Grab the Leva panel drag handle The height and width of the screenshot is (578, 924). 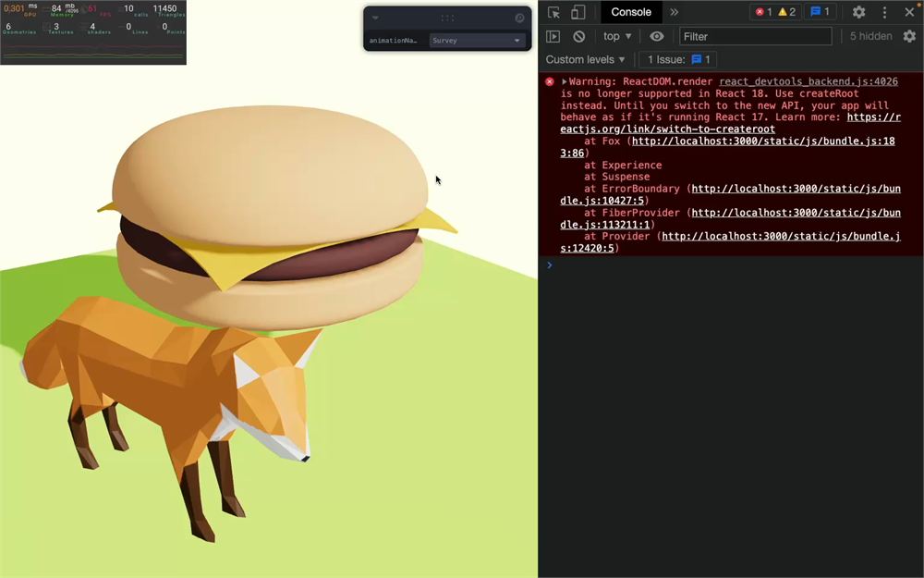pyautogui.click(x=447, y=18)
